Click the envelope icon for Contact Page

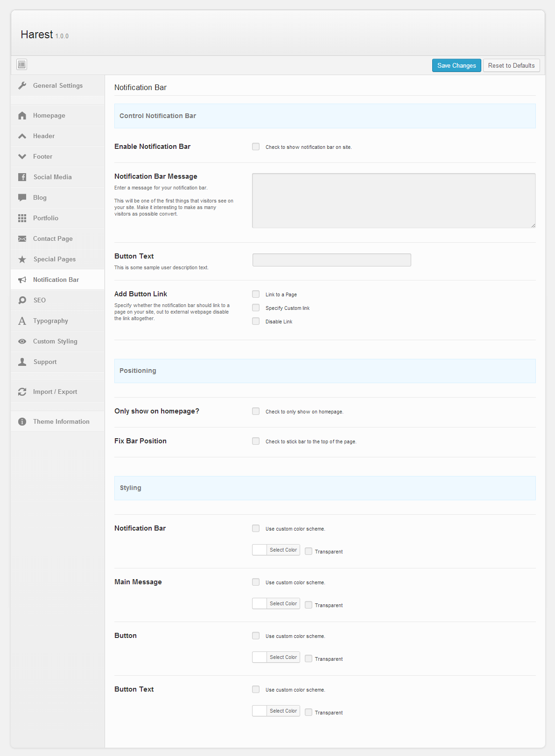[22, 239]
